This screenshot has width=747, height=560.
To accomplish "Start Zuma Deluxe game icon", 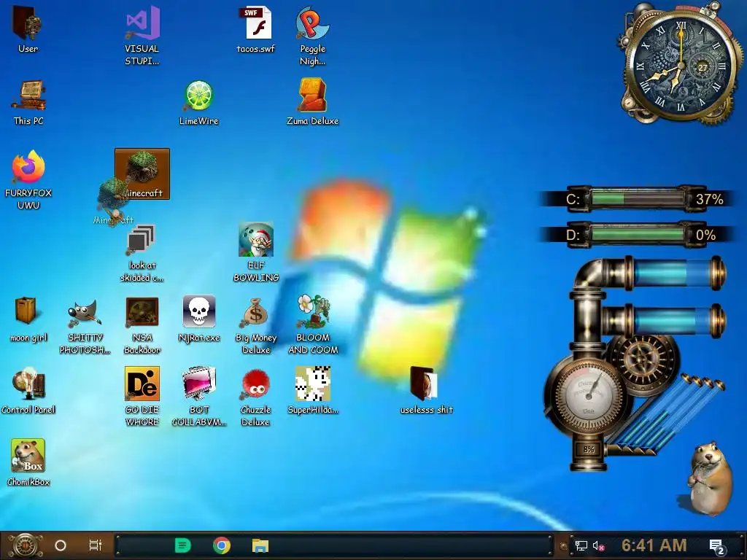I will coord(312,102).
